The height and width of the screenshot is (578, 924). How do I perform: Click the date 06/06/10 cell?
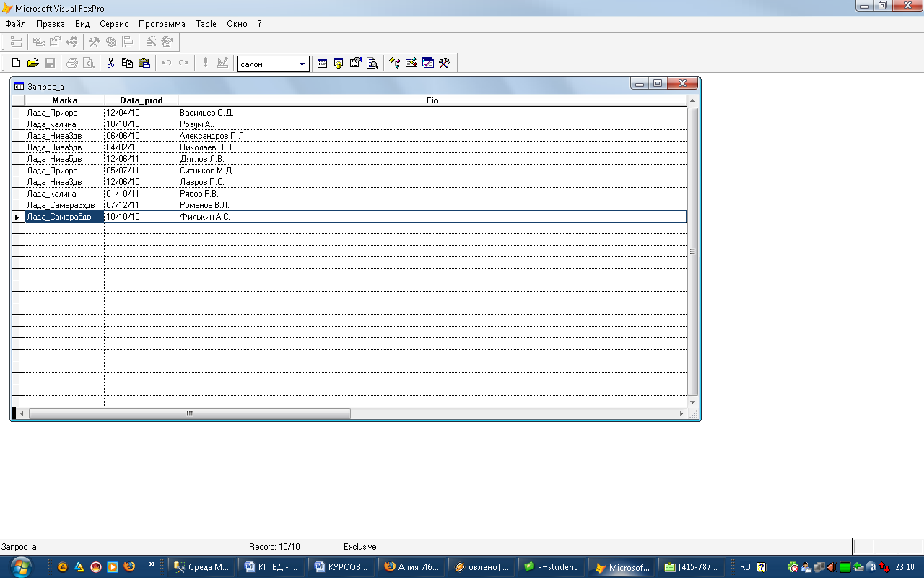(x=141, y=136)
